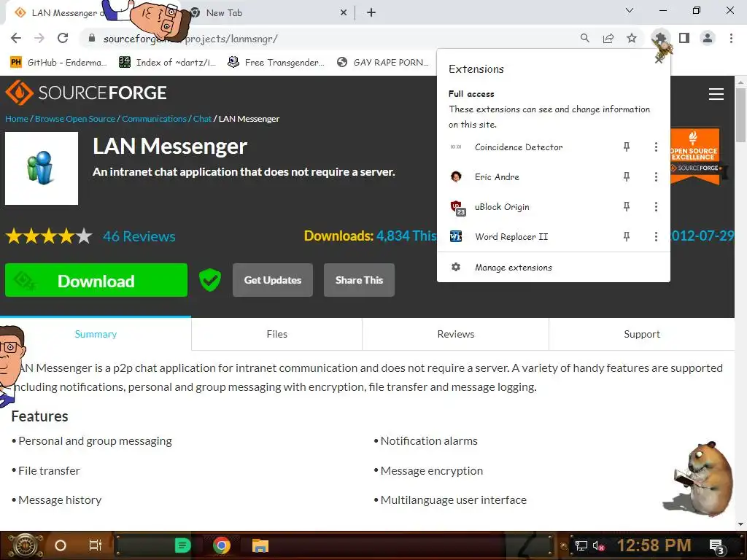Viewport: 747px width, 560px height.
Task: Click the Chat breadcrumb link
Action: (x=202, y=119)
